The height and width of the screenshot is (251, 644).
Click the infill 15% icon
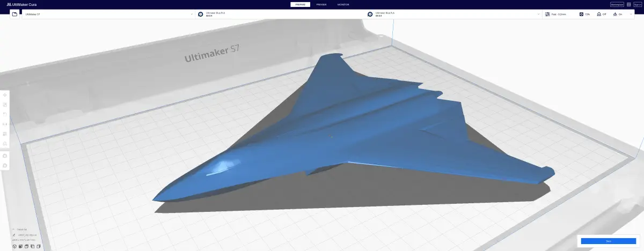[581, 14]
